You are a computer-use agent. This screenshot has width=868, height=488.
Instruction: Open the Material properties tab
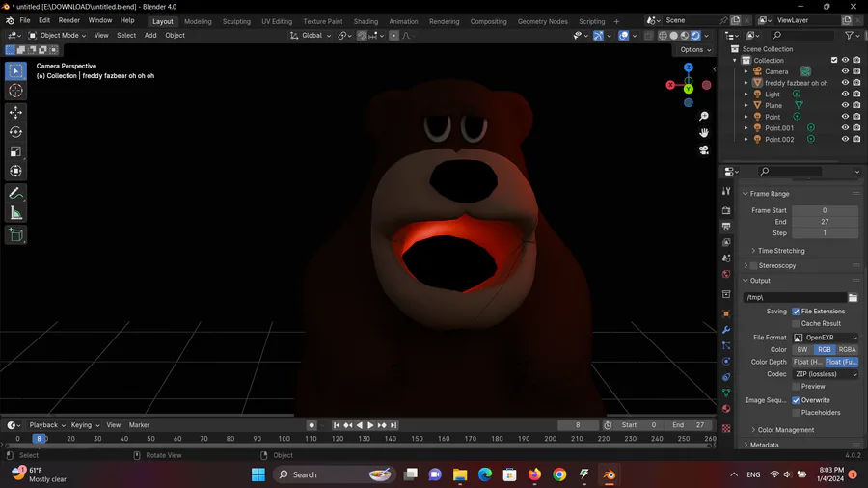click(726, 409)
